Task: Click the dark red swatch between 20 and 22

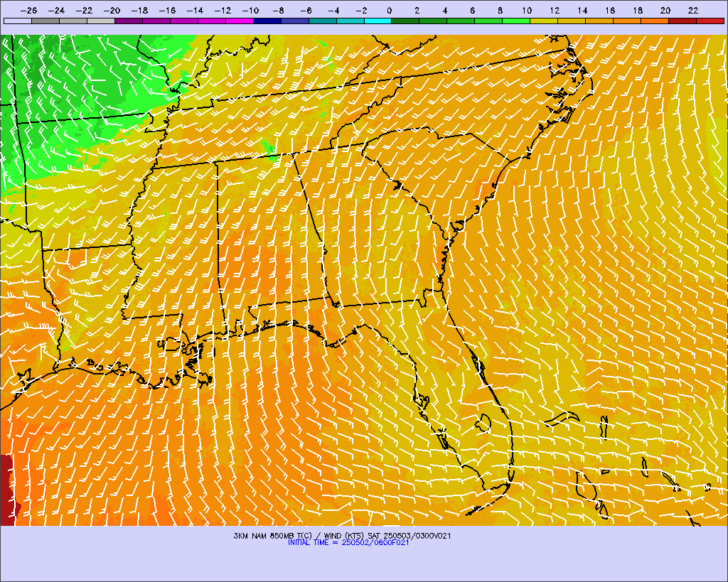Action: [682, 21]
